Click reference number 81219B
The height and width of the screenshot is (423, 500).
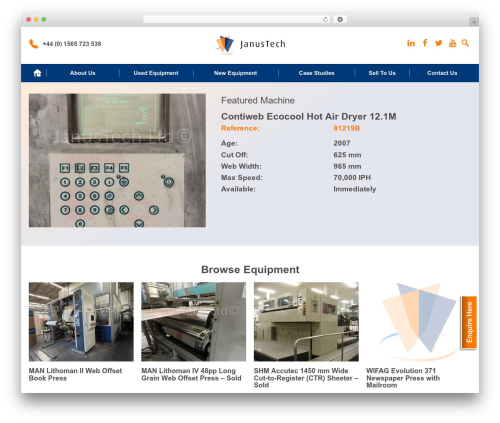click(347, 128)
